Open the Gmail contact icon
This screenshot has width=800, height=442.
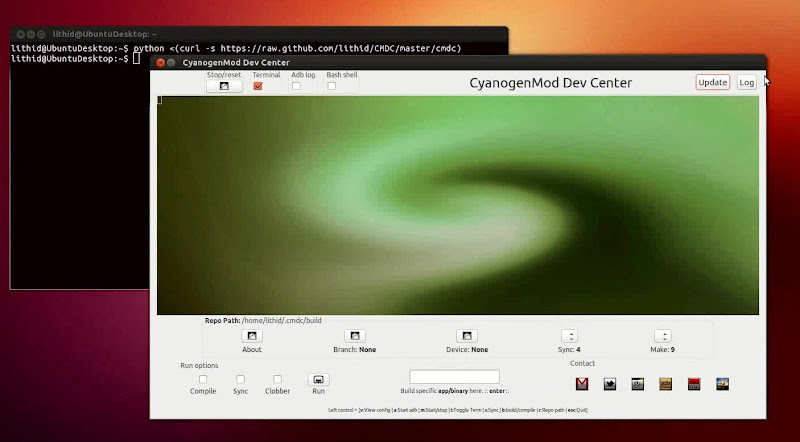click(582, 384)
